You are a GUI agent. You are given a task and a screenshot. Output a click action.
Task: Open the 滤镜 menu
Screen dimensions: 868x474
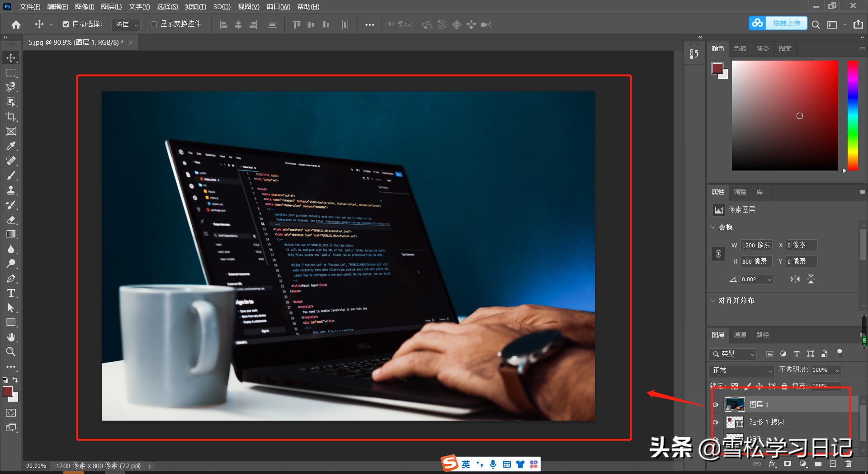click(x=196, y=6)
